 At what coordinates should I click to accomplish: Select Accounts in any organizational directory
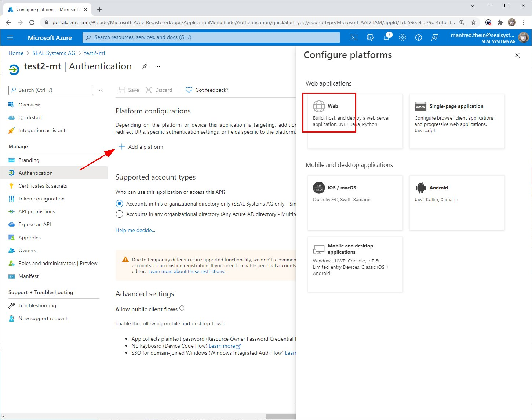point(119,214)
